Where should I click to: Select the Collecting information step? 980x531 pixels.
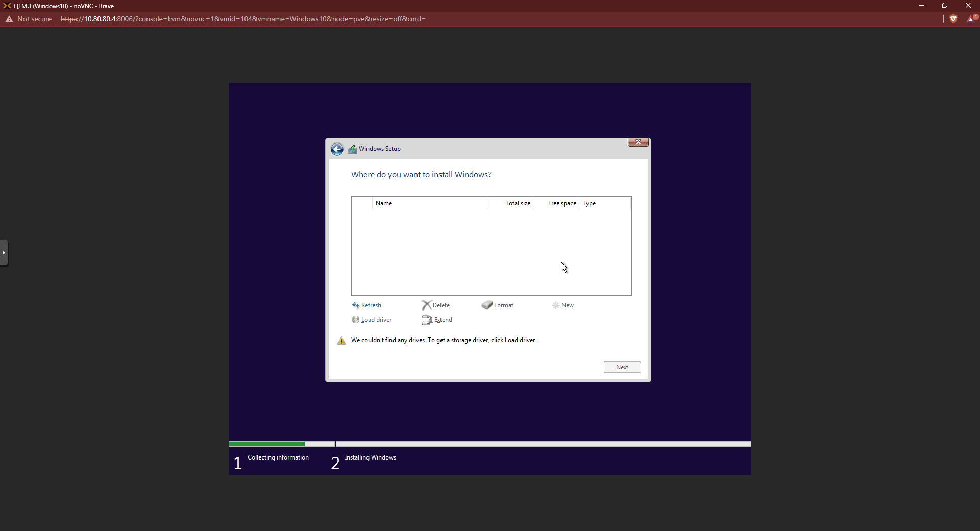coord(278,457)
